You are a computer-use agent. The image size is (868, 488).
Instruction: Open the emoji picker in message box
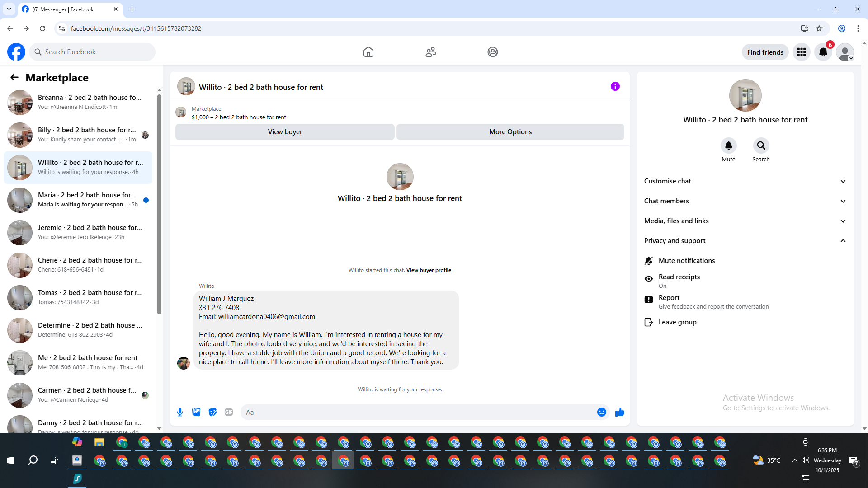coord(602,412)
